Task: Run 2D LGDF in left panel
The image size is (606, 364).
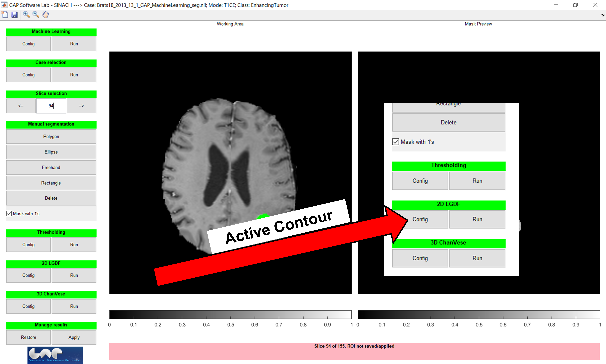Action: click(74, 275)
